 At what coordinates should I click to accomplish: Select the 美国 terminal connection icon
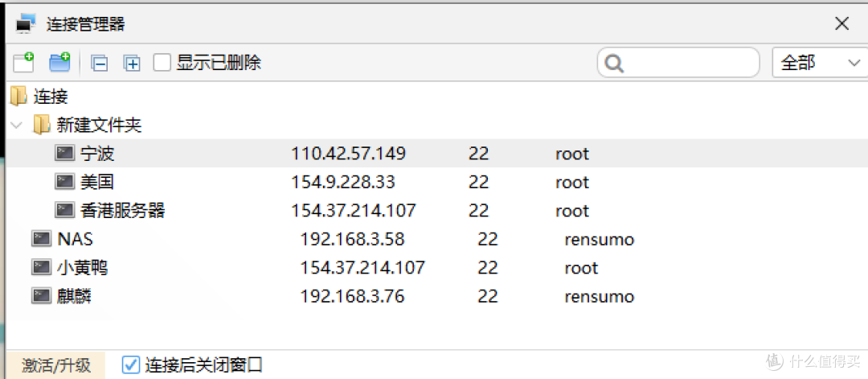click(65, 182)
